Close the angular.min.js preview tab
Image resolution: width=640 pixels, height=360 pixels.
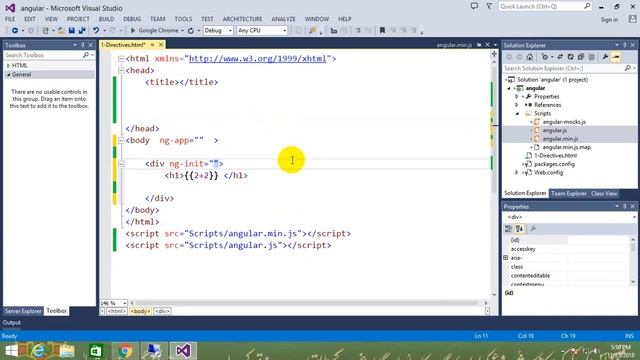pyautogui.click(x=487, y=45)
